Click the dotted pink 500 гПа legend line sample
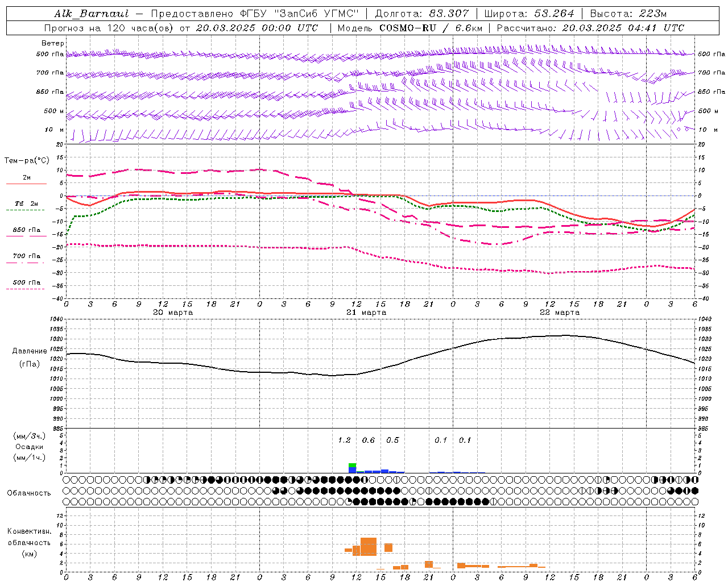Image resolution: width=728 pixels, height=582 pixels. (x=25, y=289)
